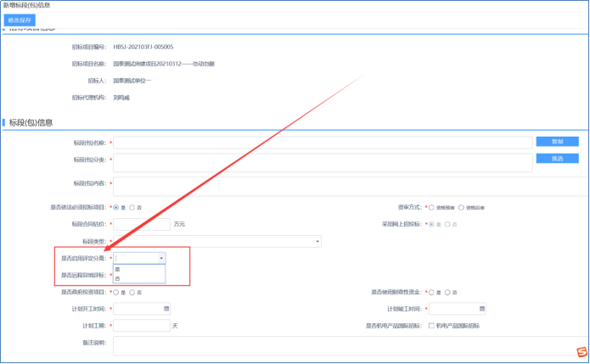Open the 计划竣工时间 calendar picker icon
Viewport: 590px width, 364px height.
click(x=482, y=308)
